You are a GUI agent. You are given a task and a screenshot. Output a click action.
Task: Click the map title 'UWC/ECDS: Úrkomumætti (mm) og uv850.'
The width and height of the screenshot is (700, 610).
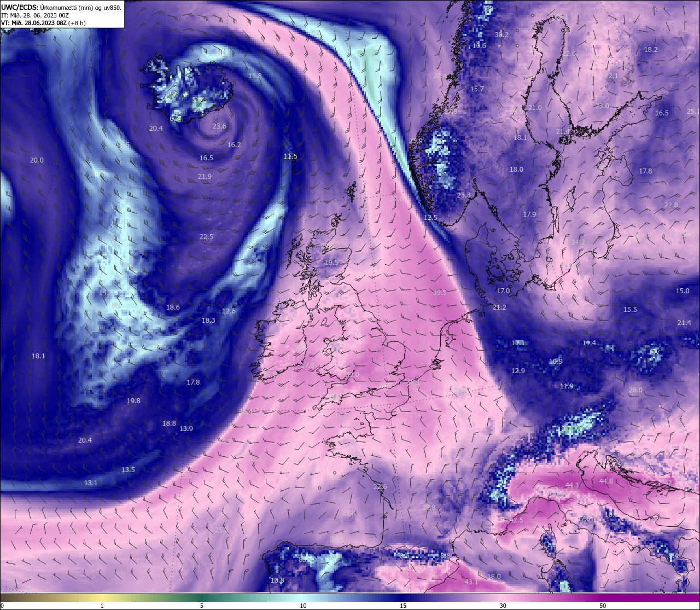click(61, 7)
